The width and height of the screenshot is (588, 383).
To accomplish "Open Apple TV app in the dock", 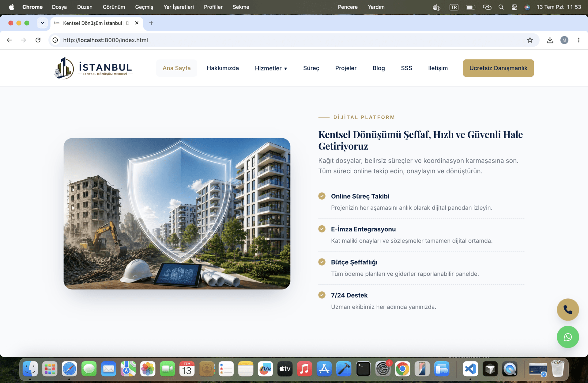I will click(285, 369).
